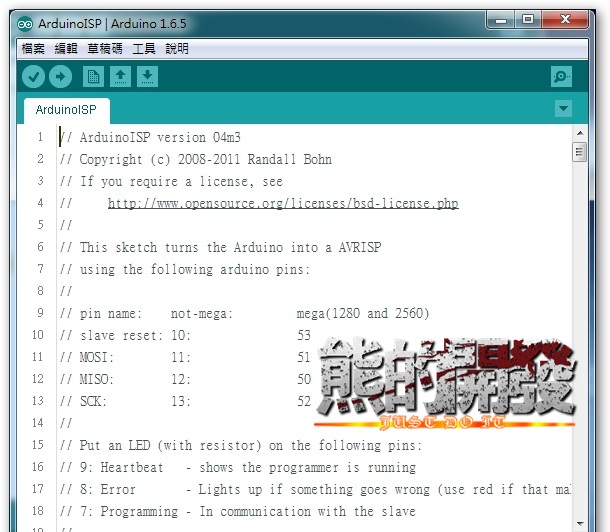Screen dimensions: 610x532
Task: Click line number 1 in the gutter
Action: point(40,137)
